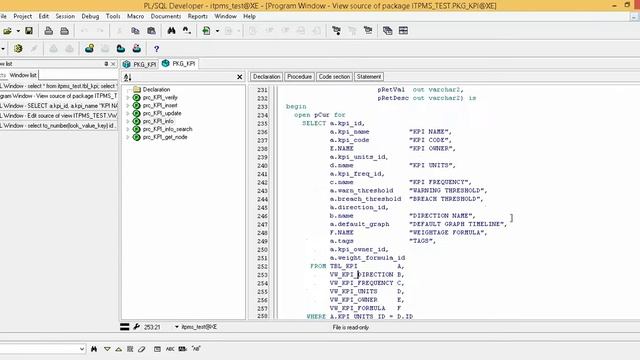Select 'View source of package ITPMS_T' window entry
Viewport: 640px width, 360px height.
coord(59,96)
